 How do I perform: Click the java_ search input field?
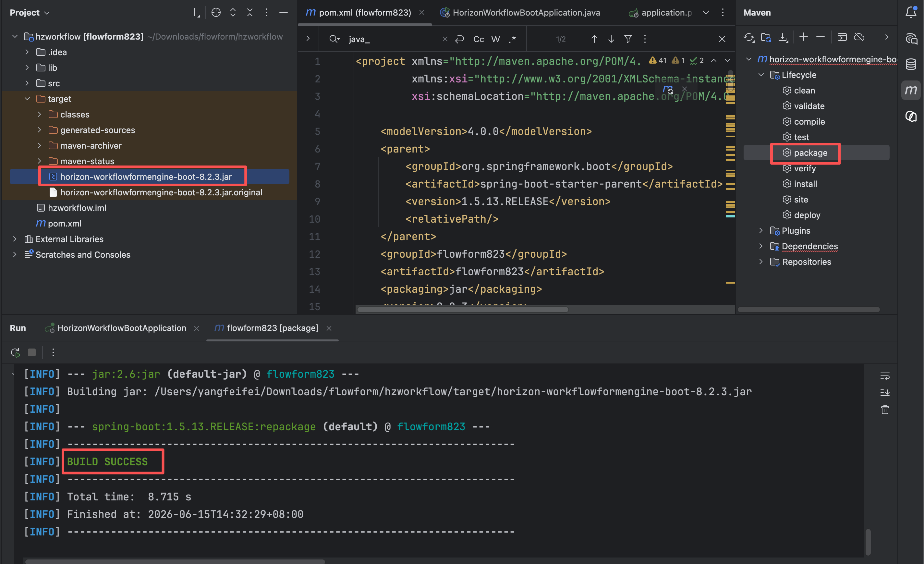[x=392, y=39]
